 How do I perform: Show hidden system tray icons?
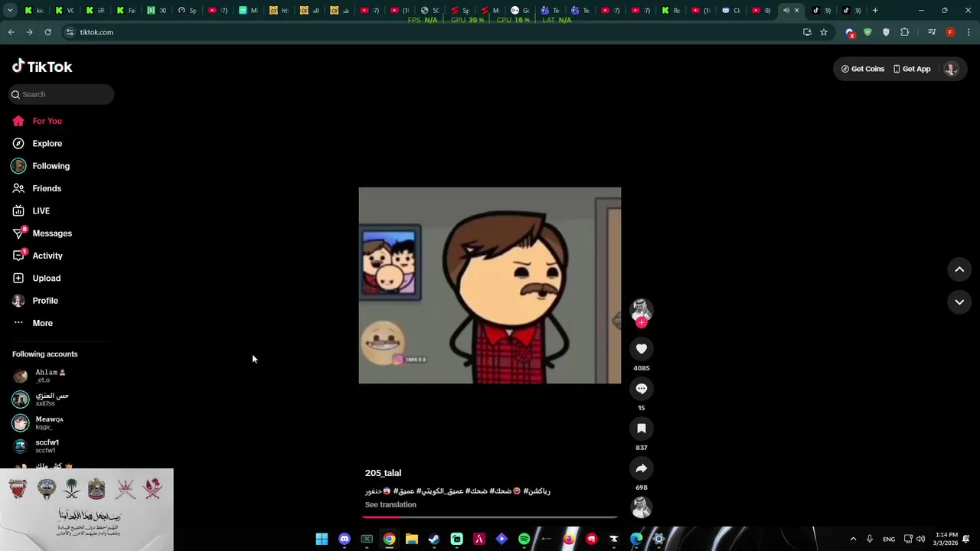point(853,539)
